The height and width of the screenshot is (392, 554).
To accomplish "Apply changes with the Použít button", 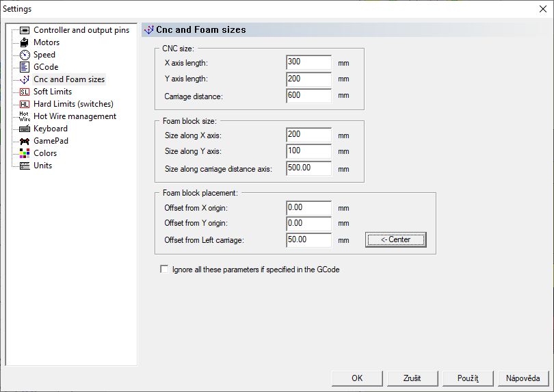I will tap(468, 378).
